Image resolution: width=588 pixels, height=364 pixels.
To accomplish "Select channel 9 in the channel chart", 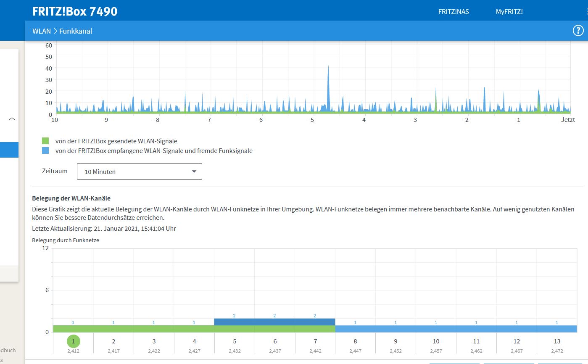I will [396, 341].
